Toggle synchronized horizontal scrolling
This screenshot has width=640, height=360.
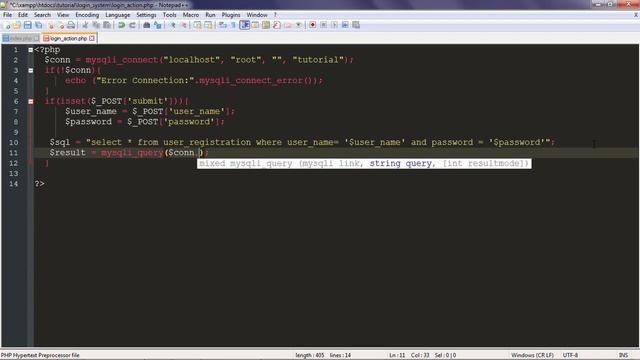click(208, 25)
